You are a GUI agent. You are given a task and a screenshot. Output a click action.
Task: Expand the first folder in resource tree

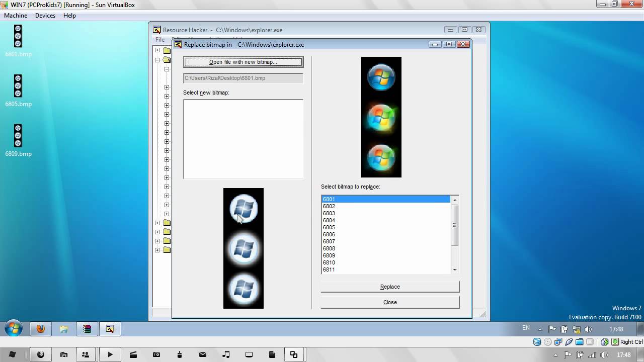tap(157, 50)
